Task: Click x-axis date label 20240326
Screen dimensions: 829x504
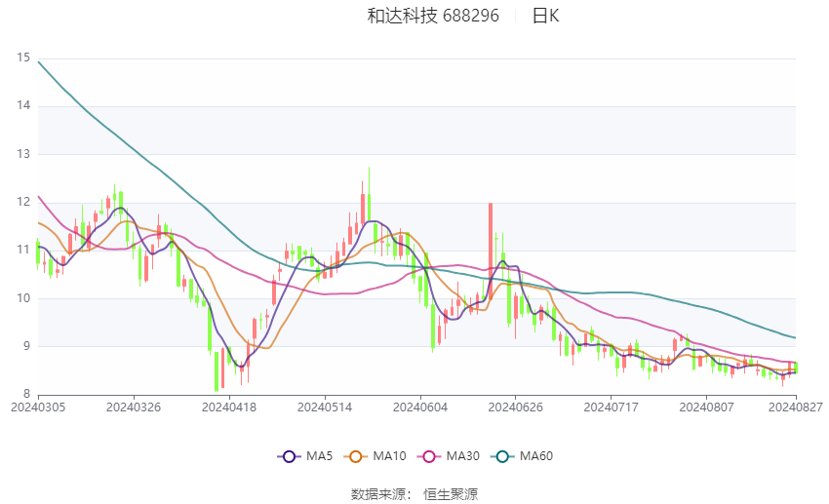Action: point(134,407)
